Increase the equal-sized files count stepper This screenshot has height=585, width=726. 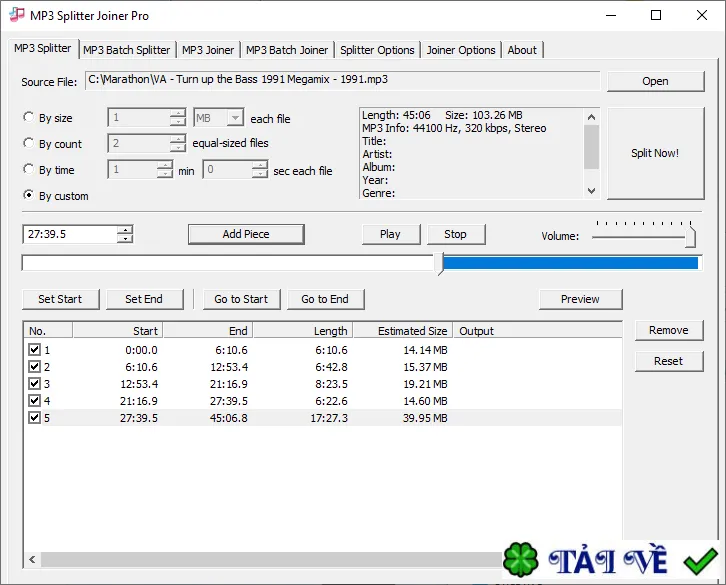point(178,139)
